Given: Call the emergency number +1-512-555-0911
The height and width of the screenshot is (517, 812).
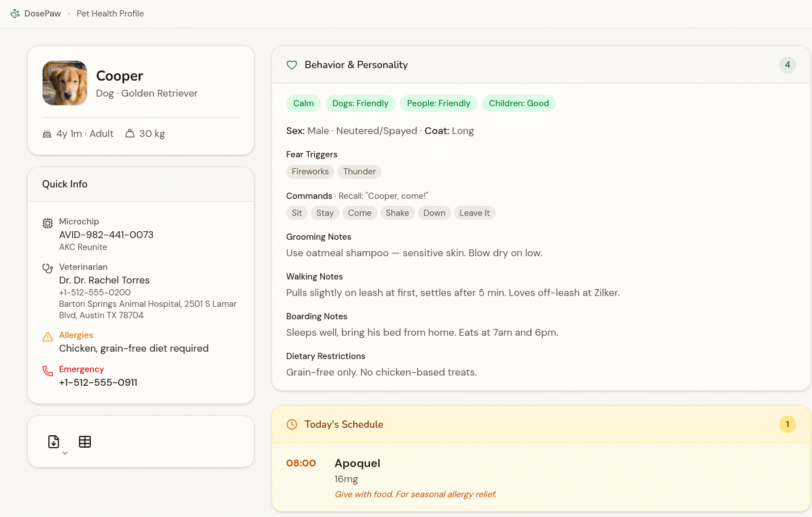Looking at the screenshot, I should [98, 382].
